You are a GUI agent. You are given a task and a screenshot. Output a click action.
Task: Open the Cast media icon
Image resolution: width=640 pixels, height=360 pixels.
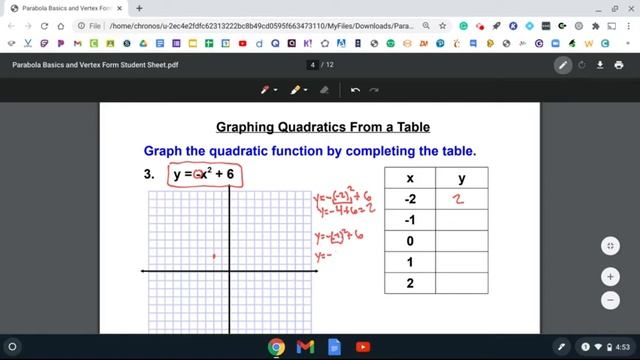coord(611,26)
